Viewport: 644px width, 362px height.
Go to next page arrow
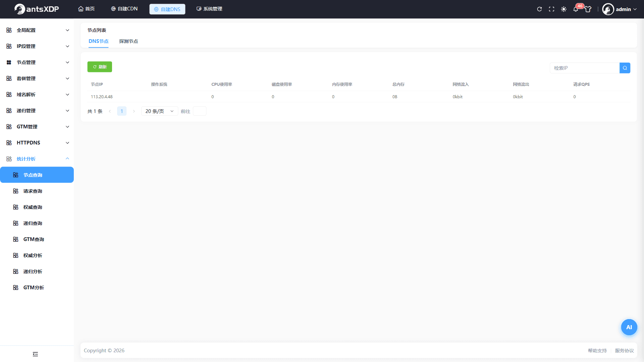pyautogui.click(x=134, y=111)
